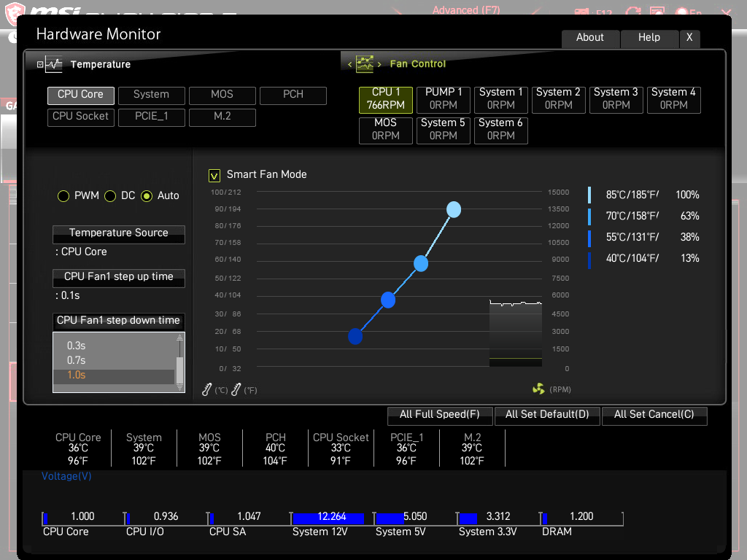Click the 85°C fan curve point
The height and width of the screenshot is (560, 747).
pos(454,209)
